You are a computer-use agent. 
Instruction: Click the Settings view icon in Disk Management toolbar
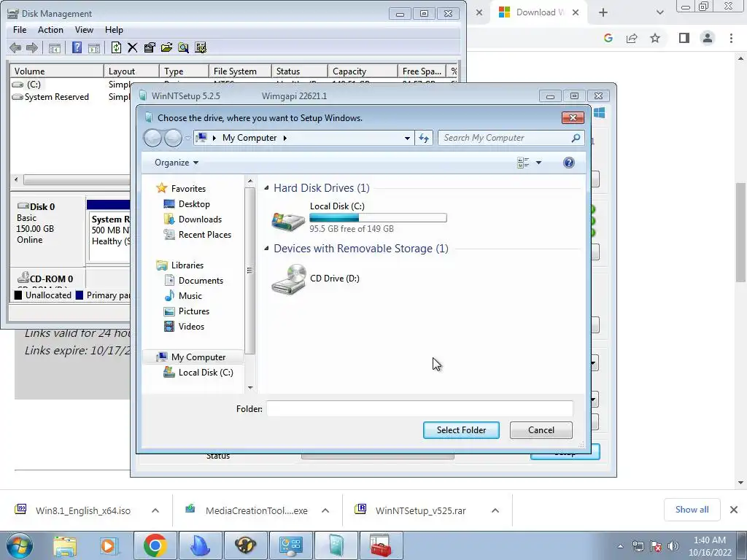click(x=201, y=47)
